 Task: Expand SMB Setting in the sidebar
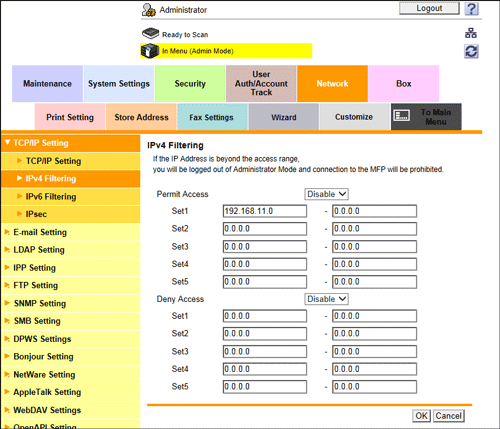70,321
